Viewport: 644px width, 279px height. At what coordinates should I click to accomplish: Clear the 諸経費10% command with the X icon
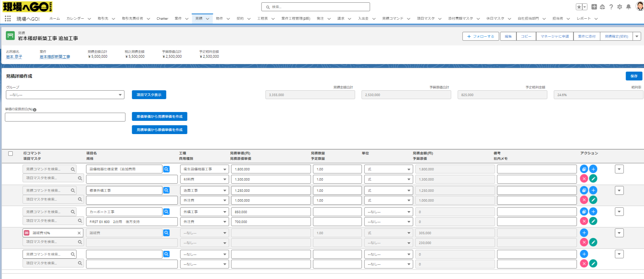pyautogui.click(x=79, y=233)
